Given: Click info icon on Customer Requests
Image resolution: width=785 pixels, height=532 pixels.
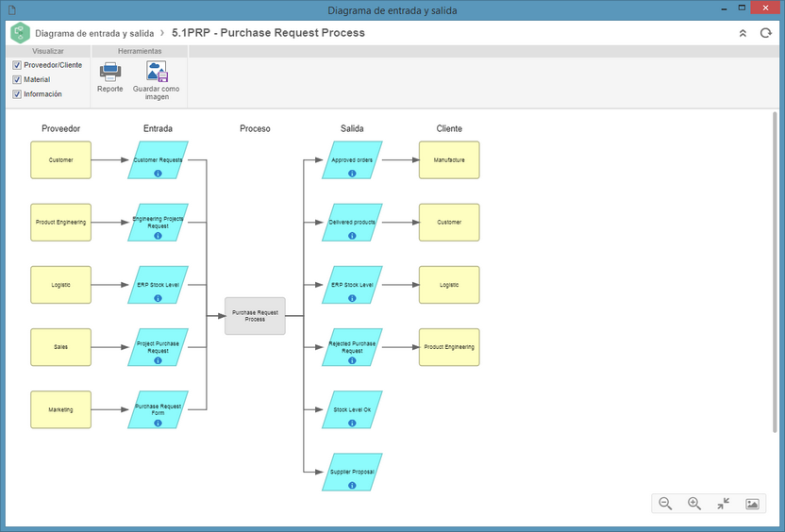Looking at the screenshot, I should coord(158,174).
